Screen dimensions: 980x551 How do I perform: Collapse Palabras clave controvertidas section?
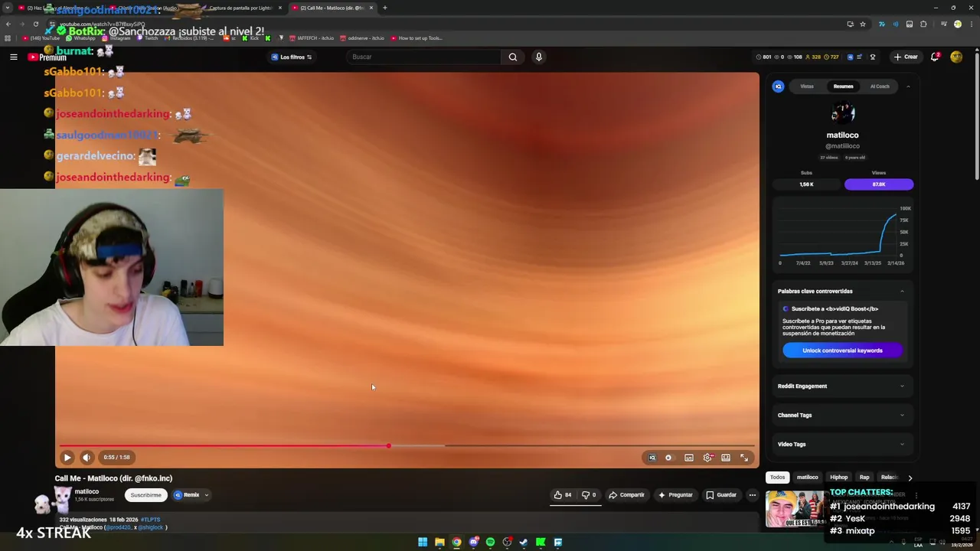(902, 292)
